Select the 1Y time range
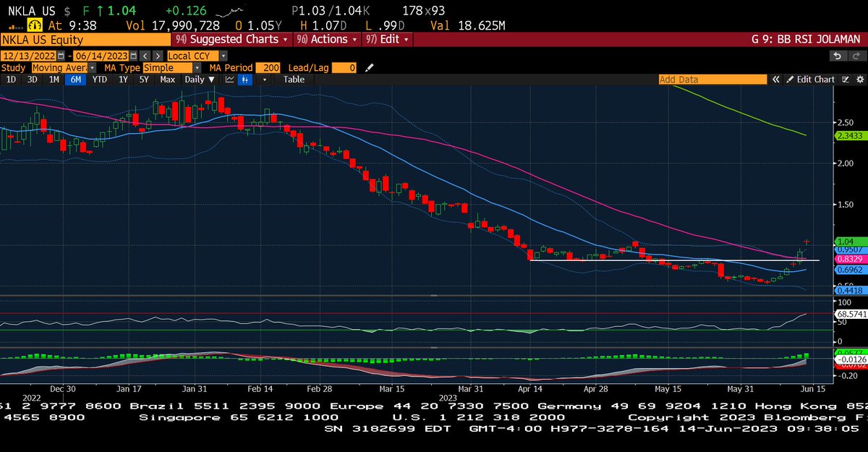This screenshot has height=452, width=868. click(x=123, y=80)
